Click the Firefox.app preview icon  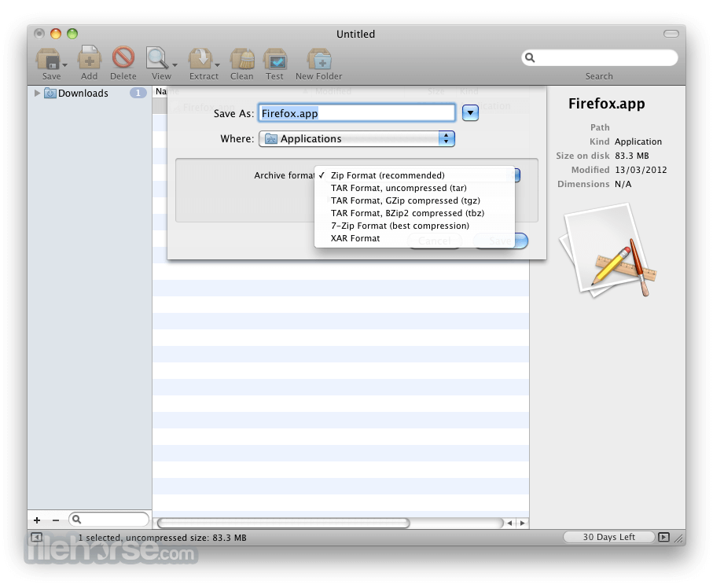[x=607, y=250]
